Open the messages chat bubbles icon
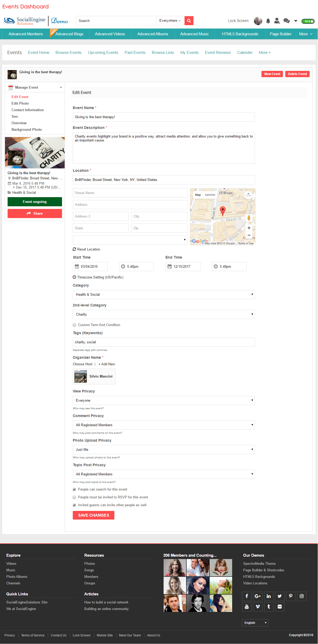The width and height of the screenshot is (318, 644). (x=287, y=21)
